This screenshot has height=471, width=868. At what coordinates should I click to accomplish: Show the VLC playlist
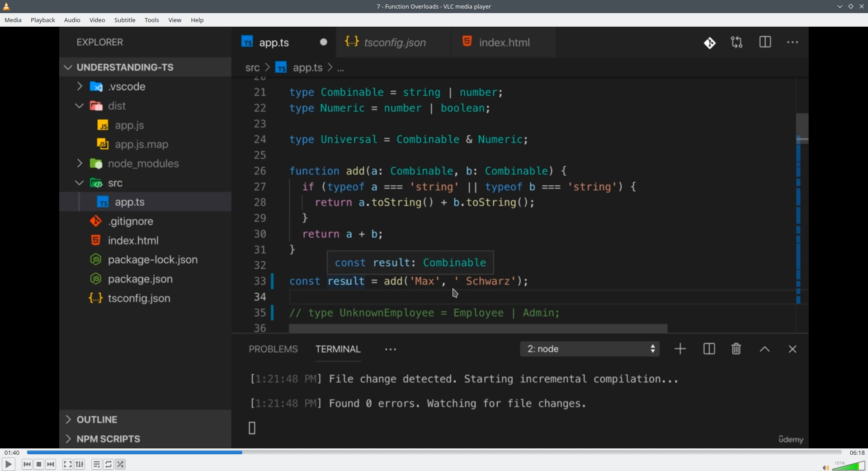(x=96, y=464)
